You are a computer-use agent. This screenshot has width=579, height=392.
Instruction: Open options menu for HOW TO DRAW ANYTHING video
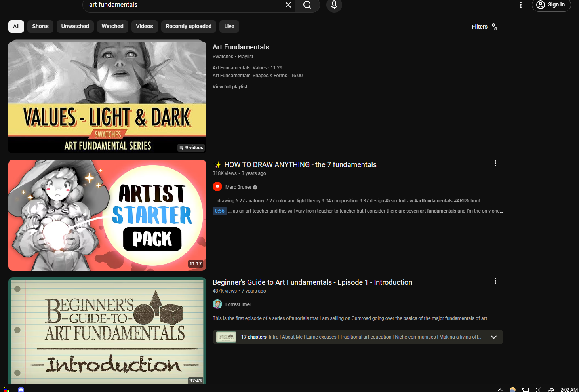(x=495, y=163)
